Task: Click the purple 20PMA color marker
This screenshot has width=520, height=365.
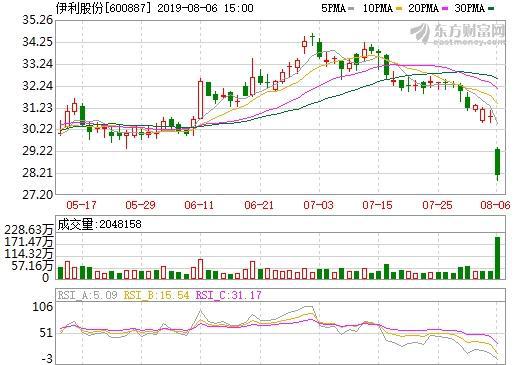Action: click(x=445, y=9)
